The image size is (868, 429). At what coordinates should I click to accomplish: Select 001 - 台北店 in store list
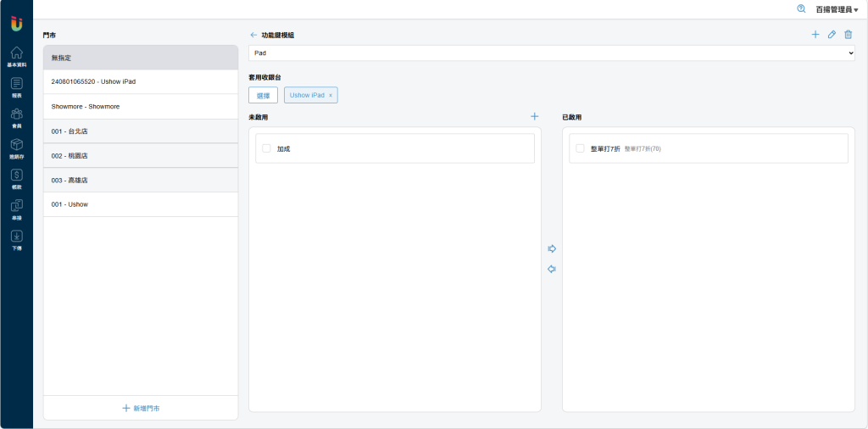[141, 131]
